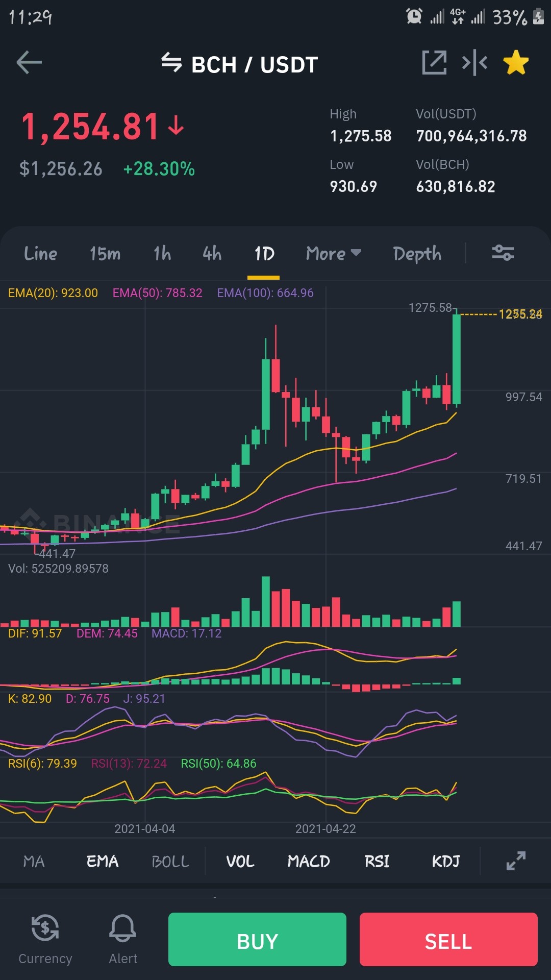Open the share chart icon
The image size is (551, 980).
434,62
